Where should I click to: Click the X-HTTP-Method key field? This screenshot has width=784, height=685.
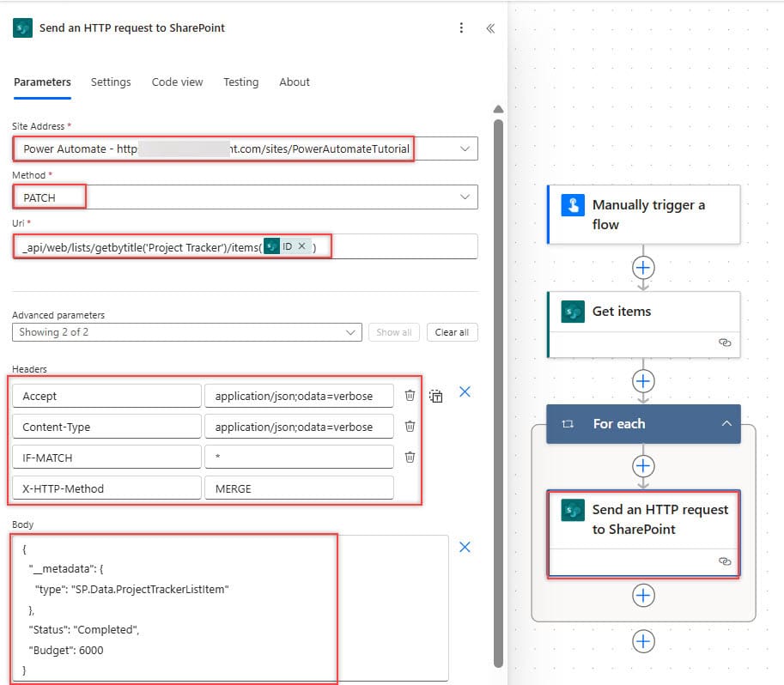click(x=107, y=488)
